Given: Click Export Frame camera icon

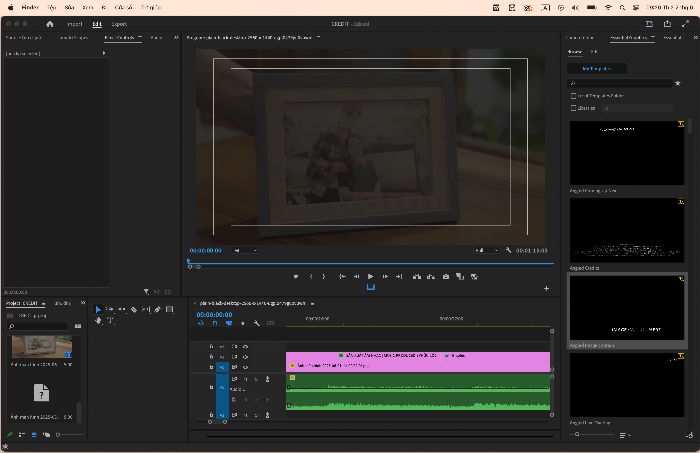Looking at the screenshot, I should coord(446,277).
